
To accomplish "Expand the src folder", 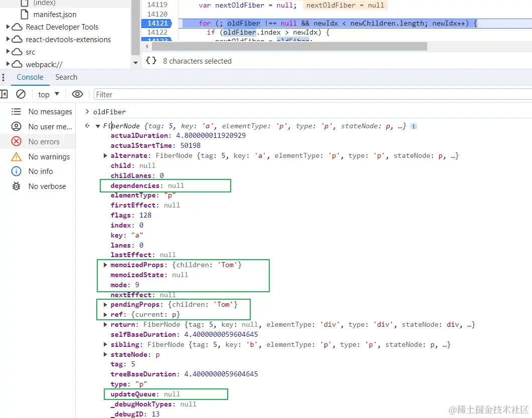I will click(x=8, y=52).
